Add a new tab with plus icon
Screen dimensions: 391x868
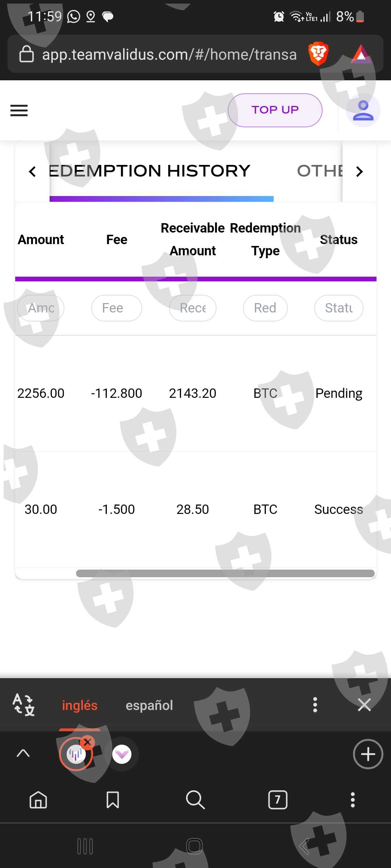(x=368, y=754)
